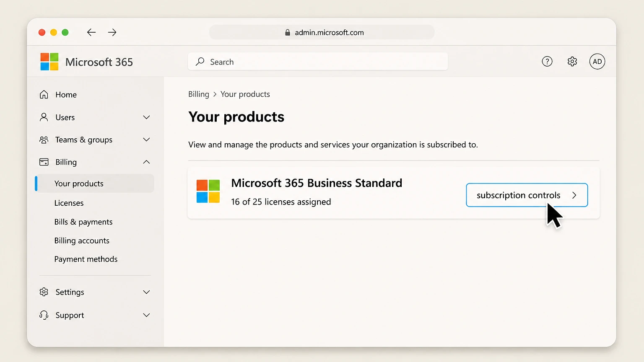
Task: Click the search magnifier icon
Action: coord(200,62)
